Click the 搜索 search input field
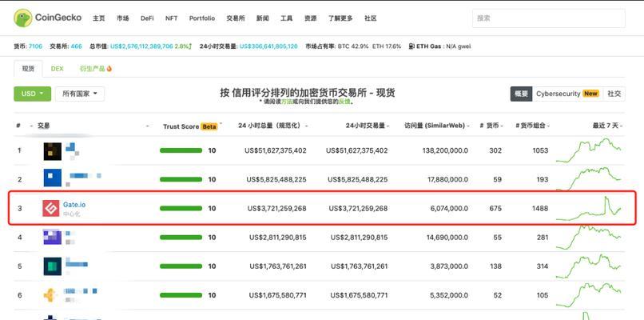 (549, 18)
